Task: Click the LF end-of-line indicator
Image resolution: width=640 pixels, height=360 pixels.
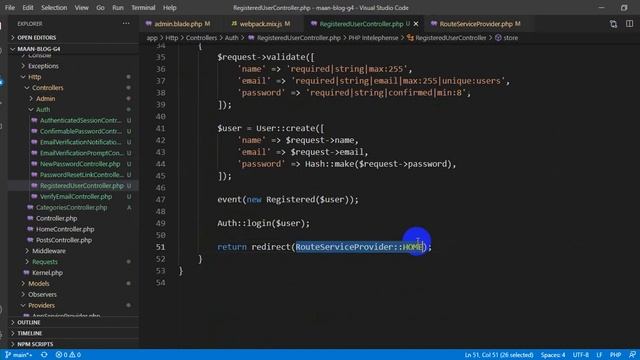Action: 599,355
